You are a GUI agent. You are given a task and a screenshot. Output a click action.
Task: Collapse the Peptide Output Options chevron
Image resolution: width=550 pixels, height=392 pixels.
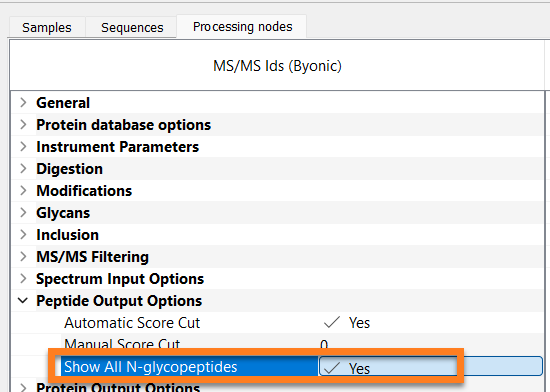[x=23, y=300]
